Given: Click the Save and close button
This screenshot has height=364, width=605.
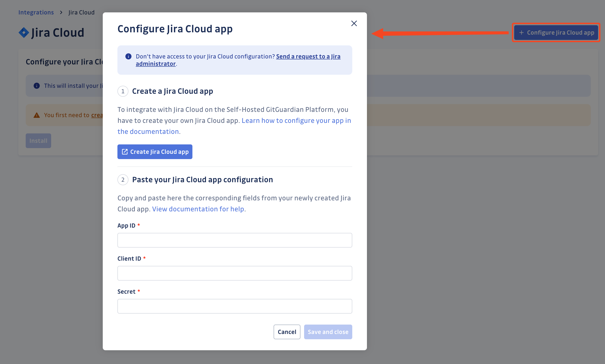Looking at the screenshot, I should [328, 332].
